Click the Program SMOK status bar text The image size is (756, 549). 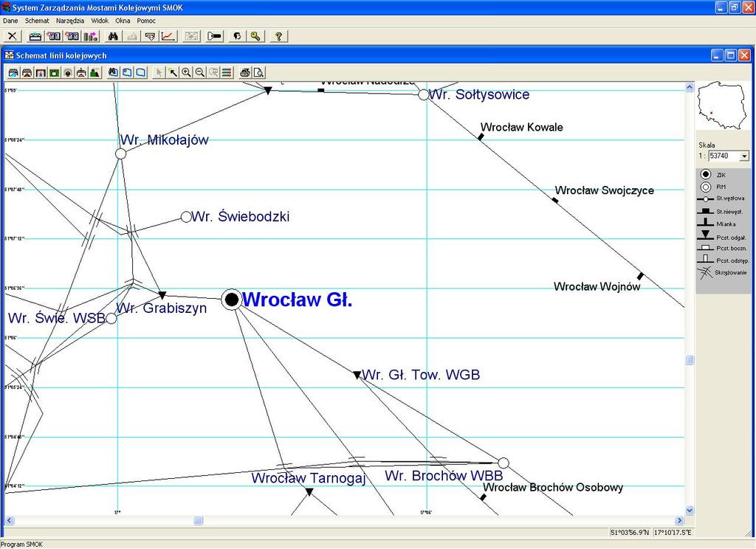21,544
